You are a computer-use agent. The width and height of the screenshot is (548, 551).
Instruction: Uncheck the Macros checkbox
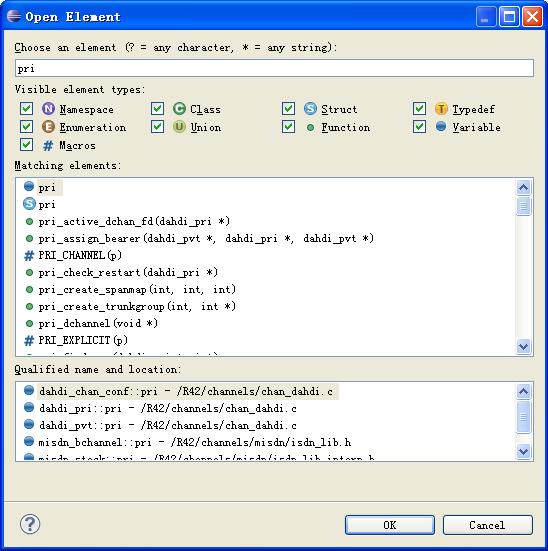pos(26,144)
